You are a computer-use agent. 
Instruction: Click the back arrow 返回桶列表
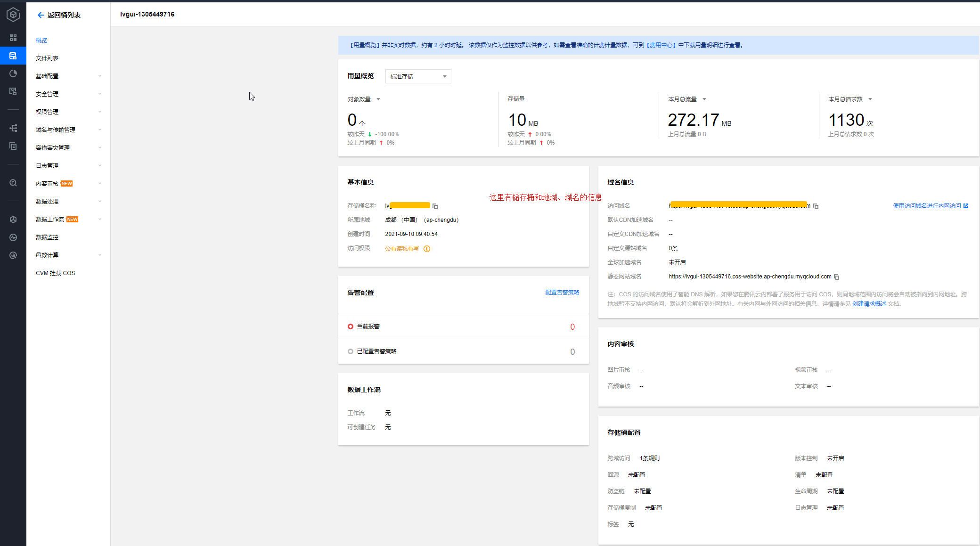pos(41,15)
